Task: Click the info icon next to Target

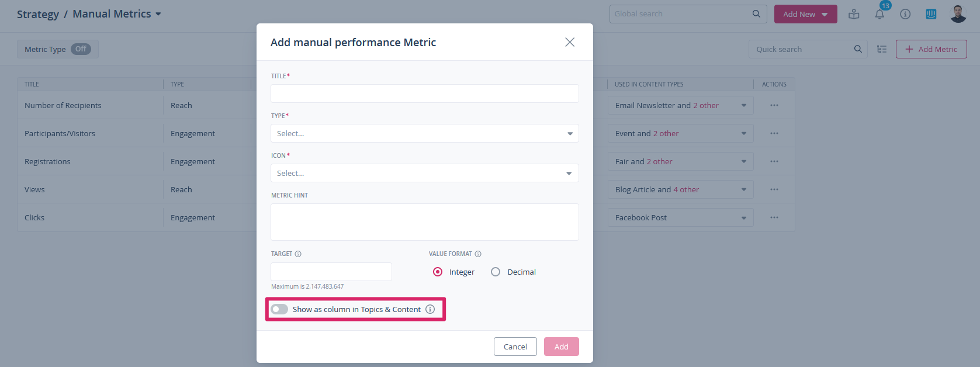Action: click(x=298, y=254)
